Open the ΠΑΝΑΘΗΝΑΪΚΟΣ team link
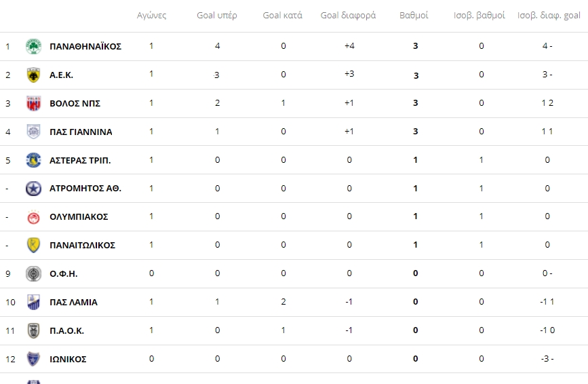This screenshot has height=384, width=588. (85, 47)
